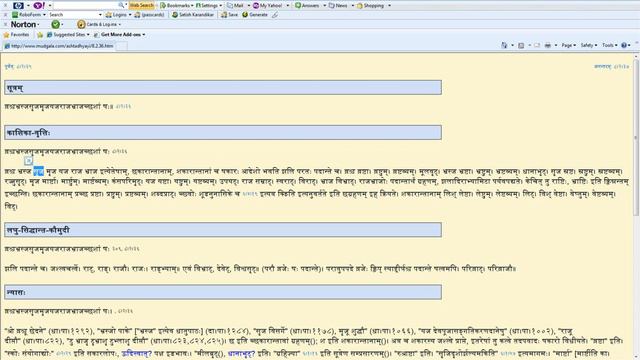This screenshot has width=640, height=360.
Task: Click the sutra number link beside the Sutram text
Action: (123, 107)
